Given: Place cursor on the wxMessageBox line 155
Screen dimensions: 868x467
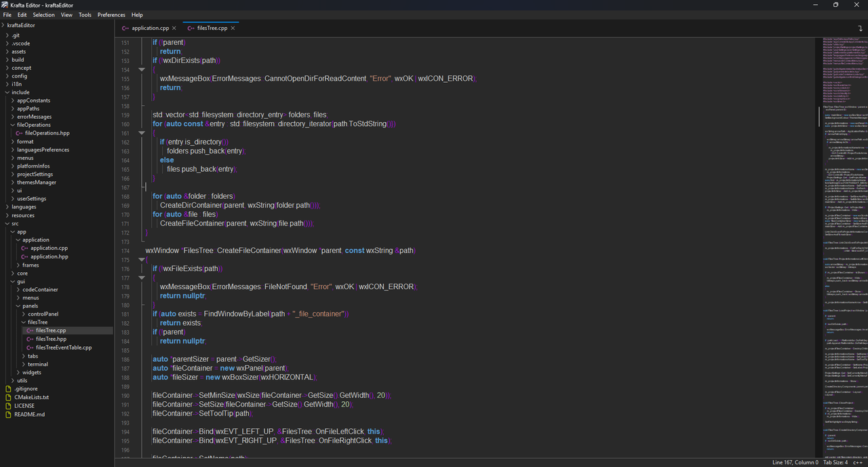Looking at the screenshot, I should coord(317,78).
